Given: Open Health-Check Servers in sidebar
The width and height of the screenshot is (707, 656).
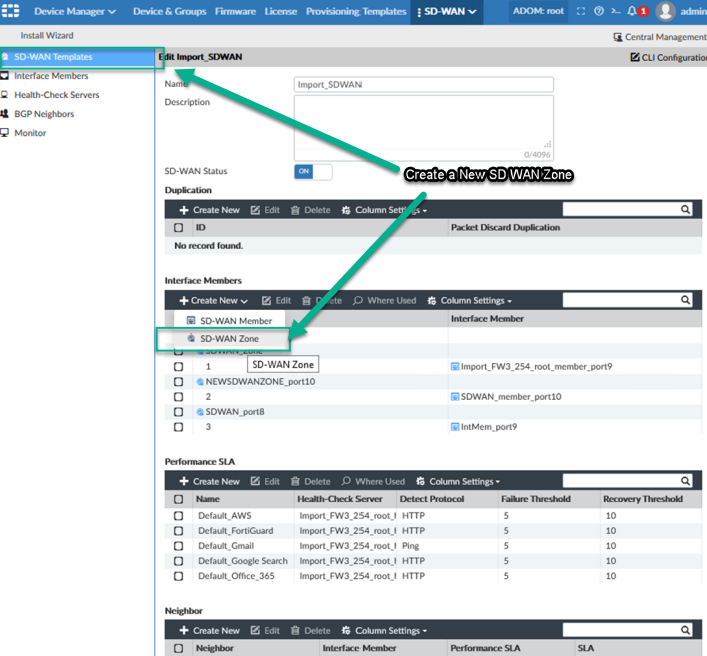Looking at the screenshot, I should tap(56, 95).
